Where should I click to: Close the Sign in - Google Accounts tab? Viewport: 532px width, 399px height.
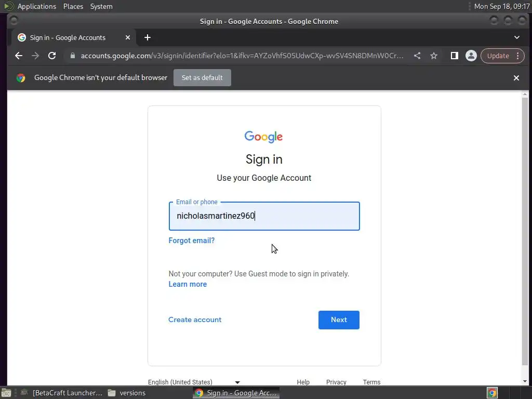pos(128,37)
